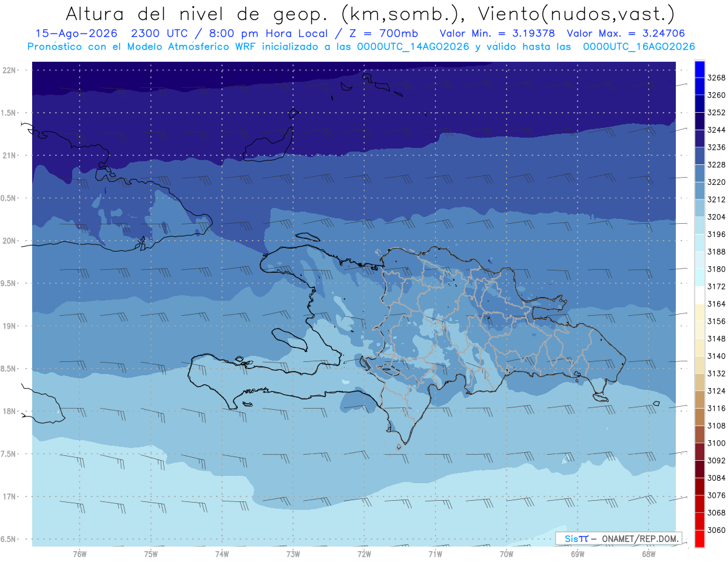Viewport: 728px width, 562px height.
Task: Click the legend value '3076'
Action: pos(716,495)
